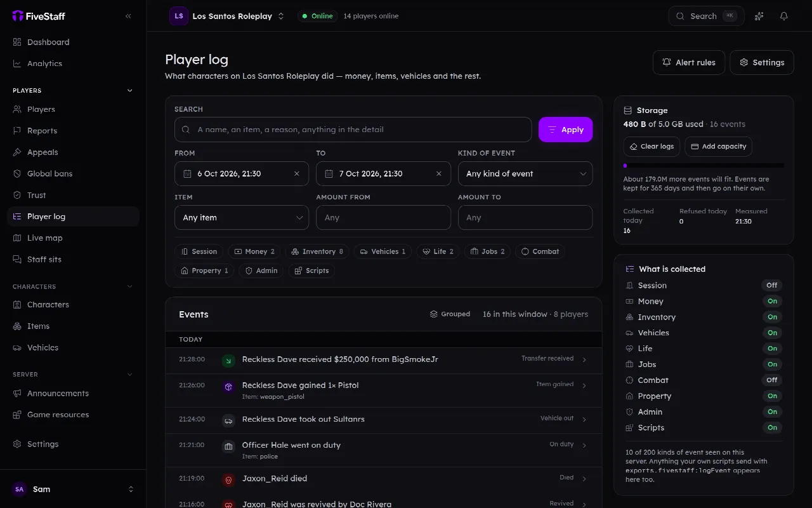Click the storage usage progress bar

(x=704, y=166)
